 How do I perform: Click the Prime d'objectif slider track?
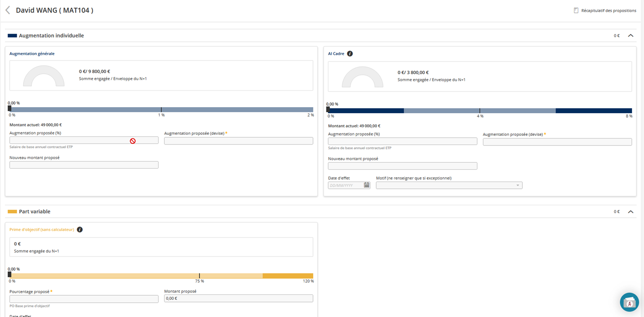[161, 276]
